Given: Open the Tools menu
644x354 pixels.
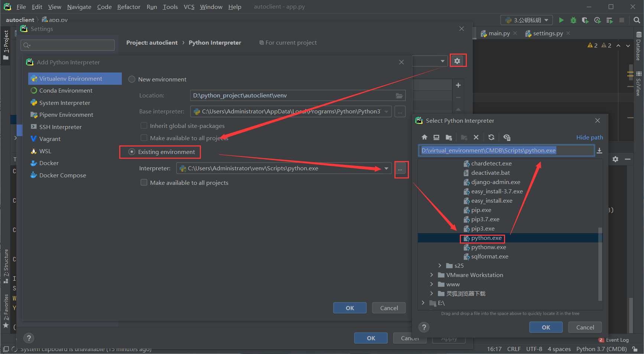Looking at the screenshot, I should click(170, 7).
